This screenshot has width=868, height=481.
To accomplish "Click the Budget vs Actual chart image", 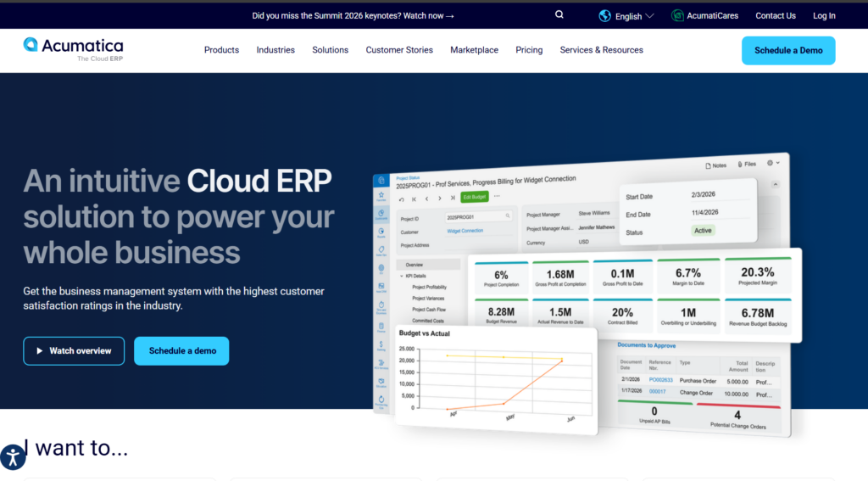I will click(496, 380).
